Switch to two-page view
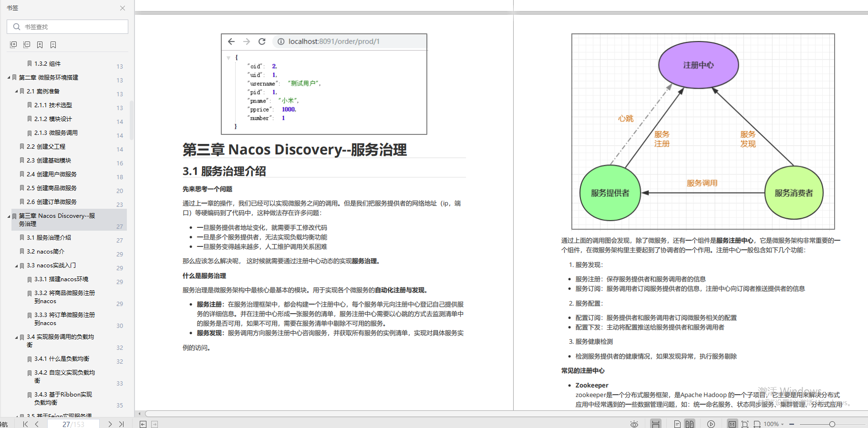Screen dimensions: 868x428 click(x=690, y=424)
